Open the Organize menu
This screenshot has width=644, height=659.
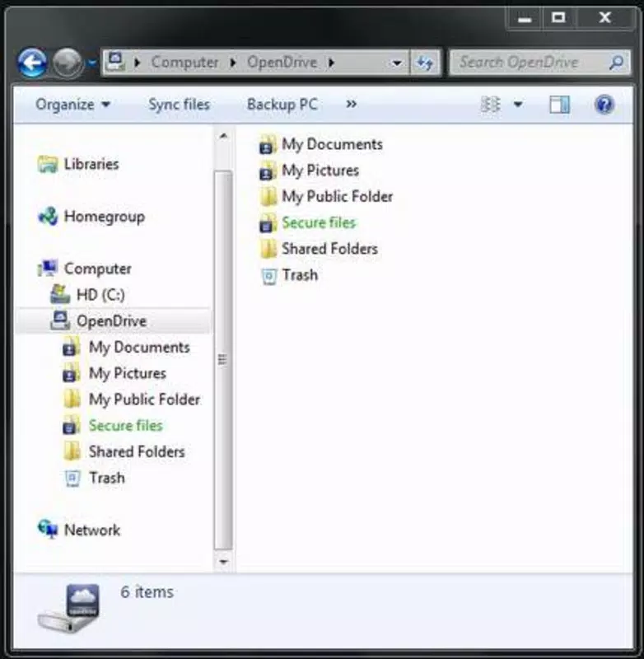(72, 105)
